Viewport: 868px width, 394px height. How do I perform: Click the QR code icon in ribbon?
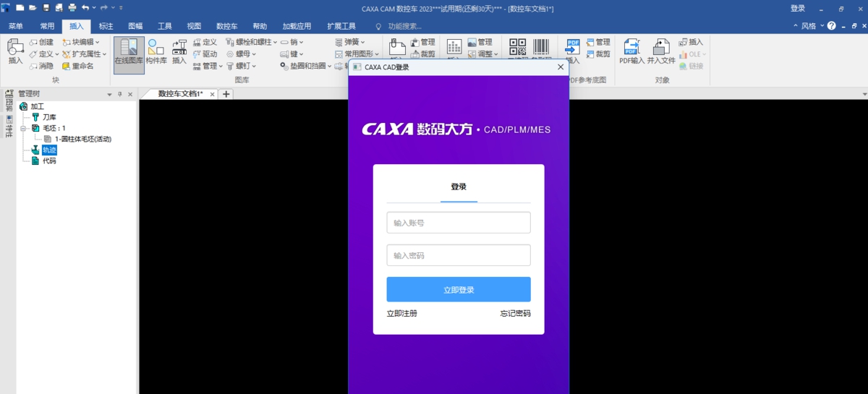point(517,48)
